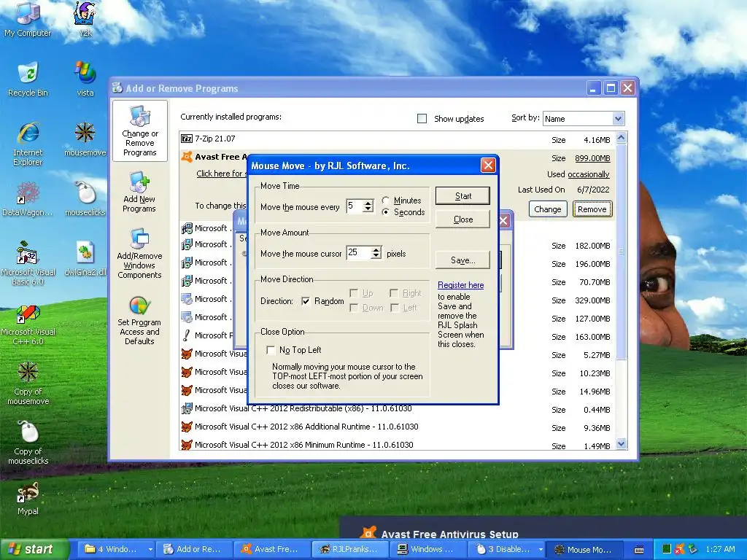Viewport: 747px width, 560px height.
Task: Select the 7-Zip 21.07 program icon
Action: tap(187, 139)
